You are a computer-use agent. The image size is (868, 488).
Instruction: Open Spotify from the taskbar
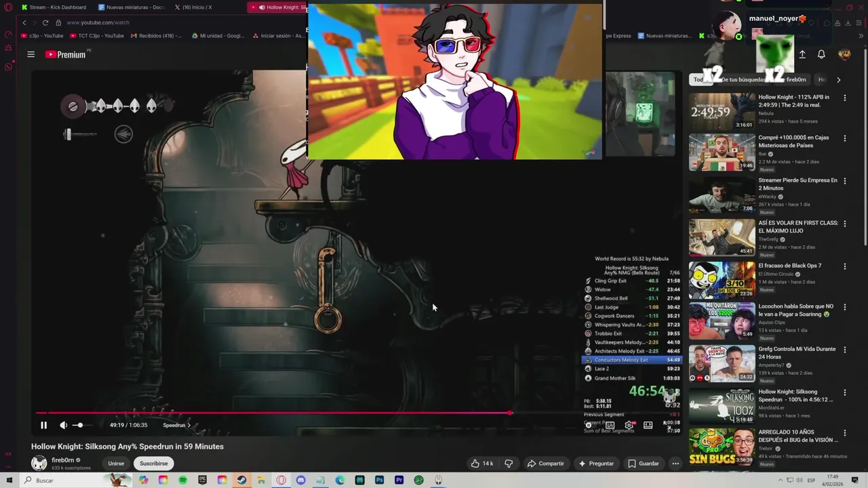coord(183,480)
